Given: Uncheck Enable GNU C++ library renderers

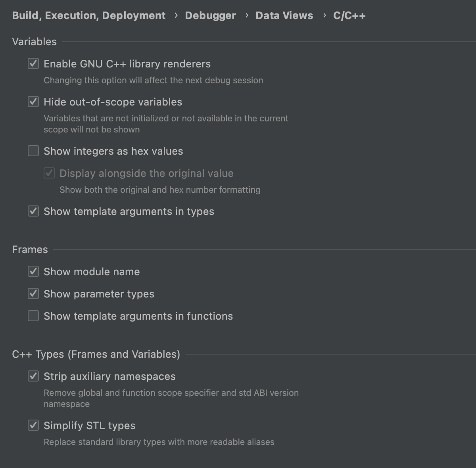Looking at the screenshot, I should click(x=33, y=64).
